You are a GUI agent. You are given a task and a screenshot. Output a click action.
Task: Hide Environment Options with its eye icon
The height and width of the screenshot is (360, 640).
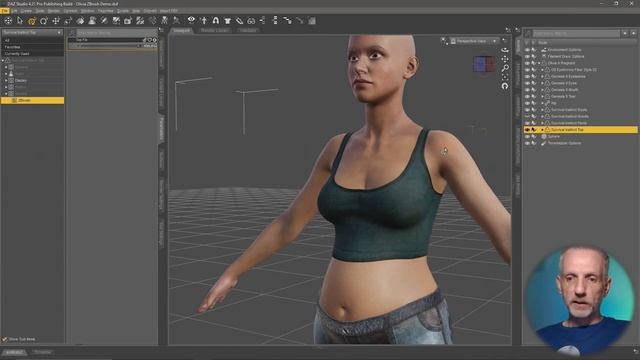(x=527, y=50)
